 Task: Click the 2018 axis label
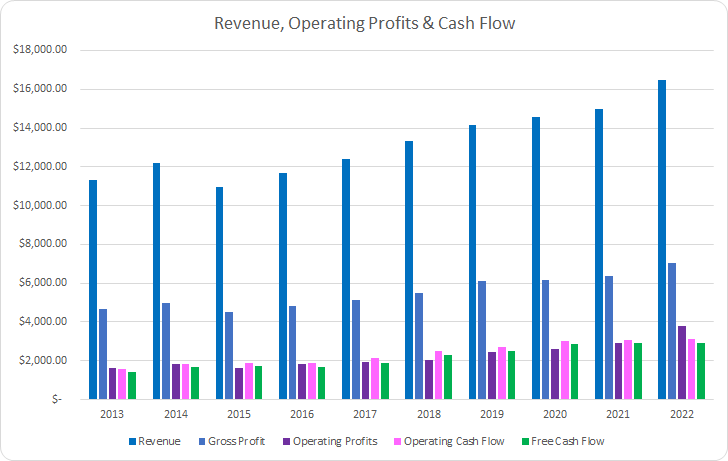(x=429, y=414)
